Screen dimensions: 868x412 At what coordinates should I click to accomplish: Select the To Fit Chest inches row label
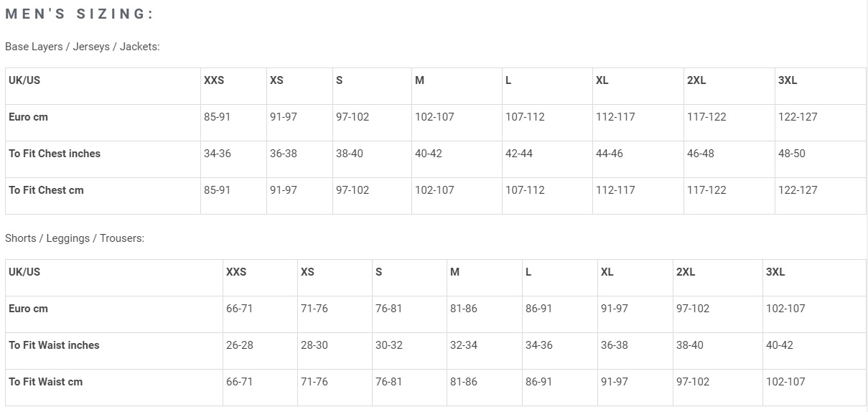[x=55, y=154]
